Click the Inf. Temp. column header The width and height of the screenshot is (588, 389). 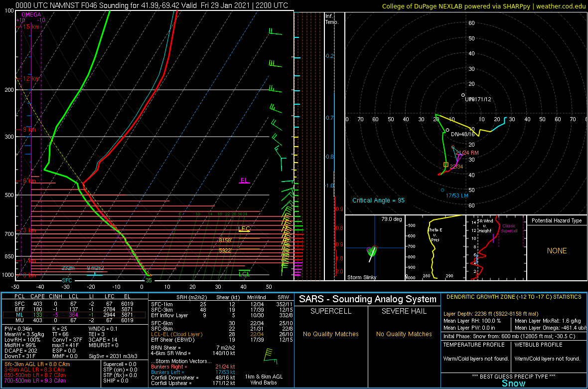[x=332, y=19]
